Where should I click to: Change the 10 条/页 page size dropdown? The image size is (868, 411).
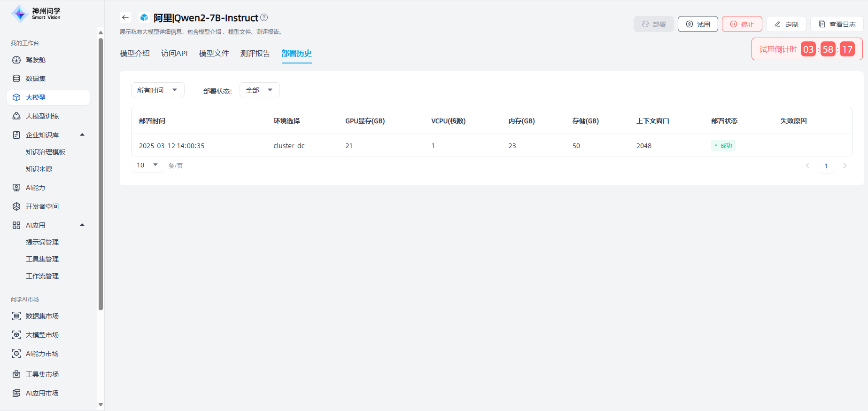point(147,165)
